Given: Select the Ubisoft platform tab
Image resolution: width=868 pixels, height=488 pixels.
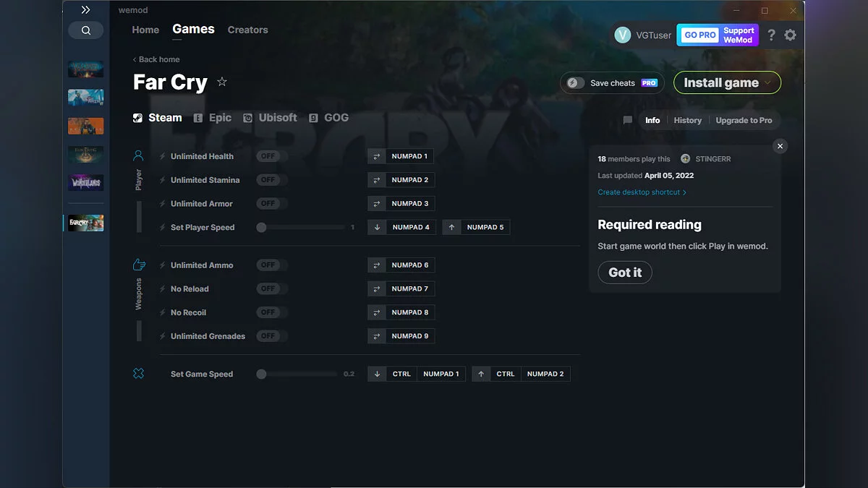Looking at the screenshot, I should [x=270, y=118].
